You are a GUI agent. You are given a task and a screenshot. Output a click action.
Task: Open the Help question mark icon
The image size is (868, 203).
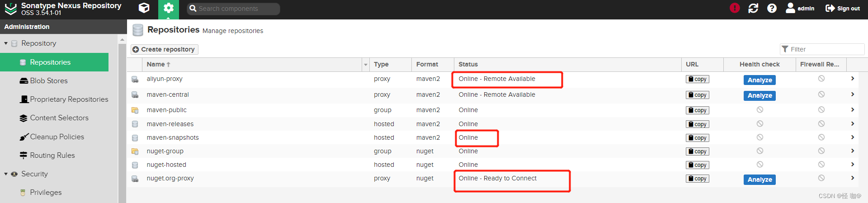[772, 8]
